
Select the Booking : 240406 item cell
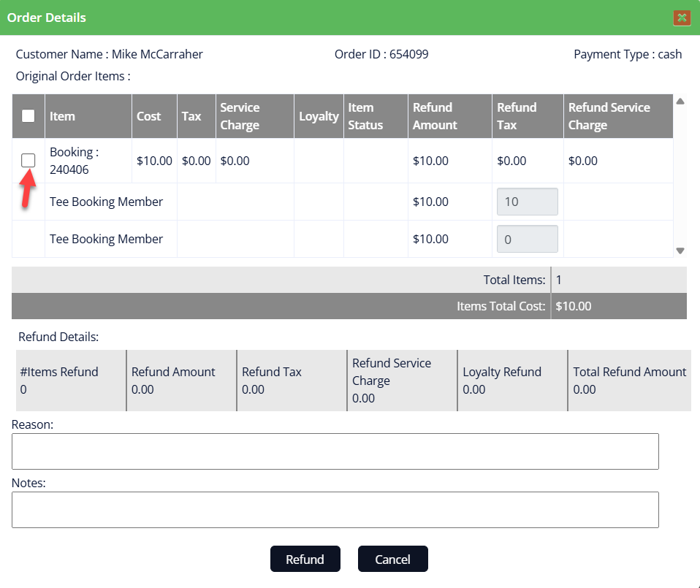(x=74, y=161)
